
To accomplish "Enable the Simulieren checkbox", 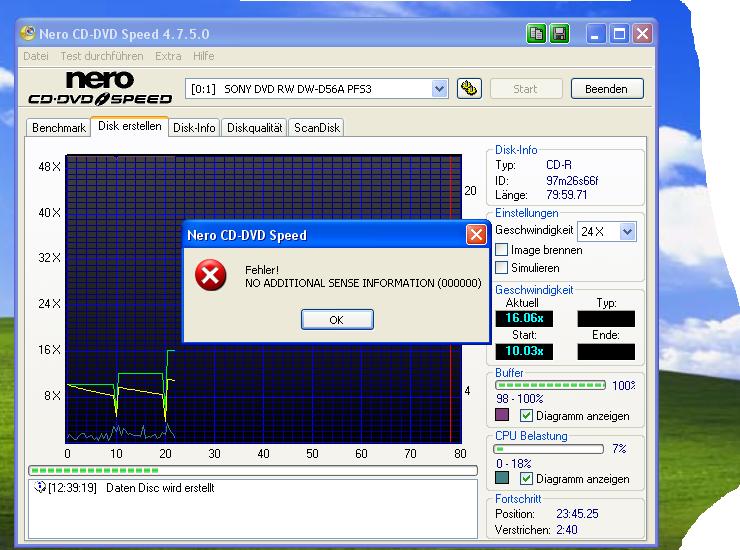I will 502,268.
